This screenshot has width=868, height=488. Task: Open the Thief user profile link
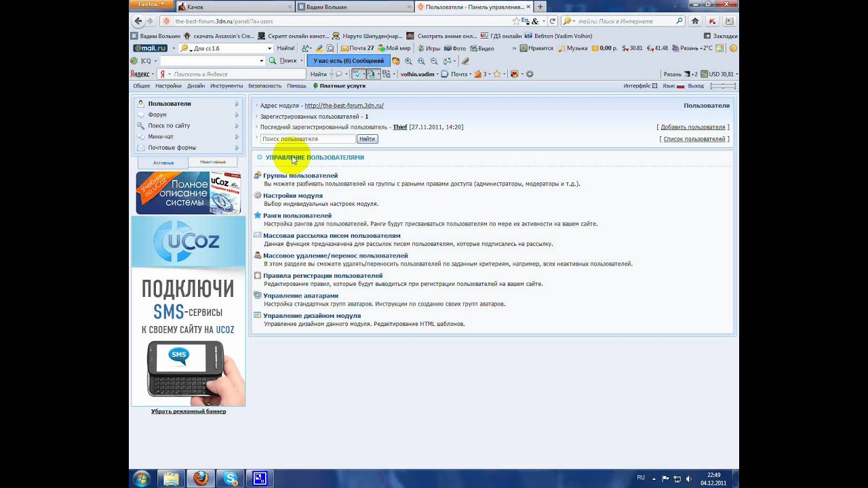tap(400, 127)
